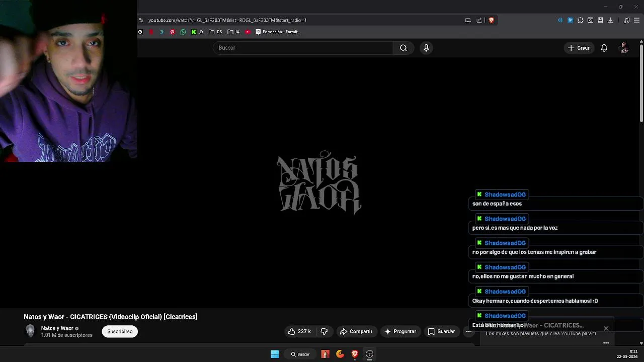Click the video player area
Image resolution: width=644 pixels, height=362 pixels.
tap(320, 182)
